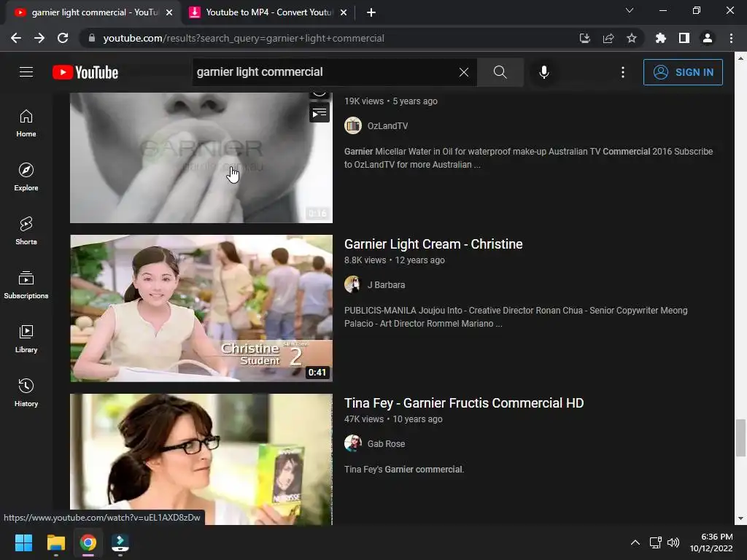This screenshot has width=747, height=560.
Task: Show hidden system tray icons
Action: tap(635, 542)
